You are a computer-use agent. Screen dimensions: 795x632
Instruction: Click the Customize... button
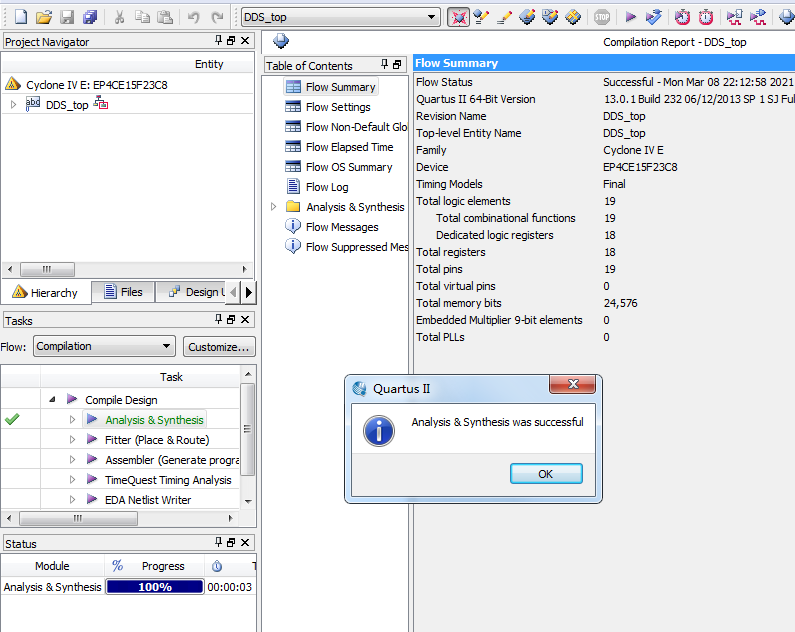tap(219, 347)
